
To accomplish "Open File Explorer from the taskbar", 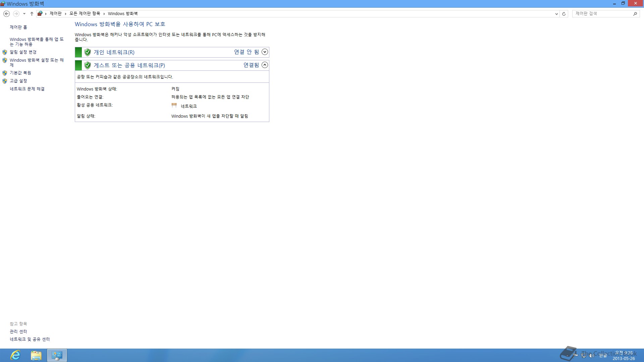I will [x=36, y=355].
